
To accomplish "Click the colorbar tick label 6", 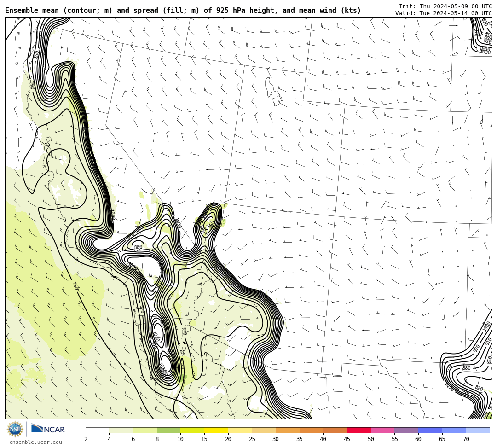I will coord(133,439).
